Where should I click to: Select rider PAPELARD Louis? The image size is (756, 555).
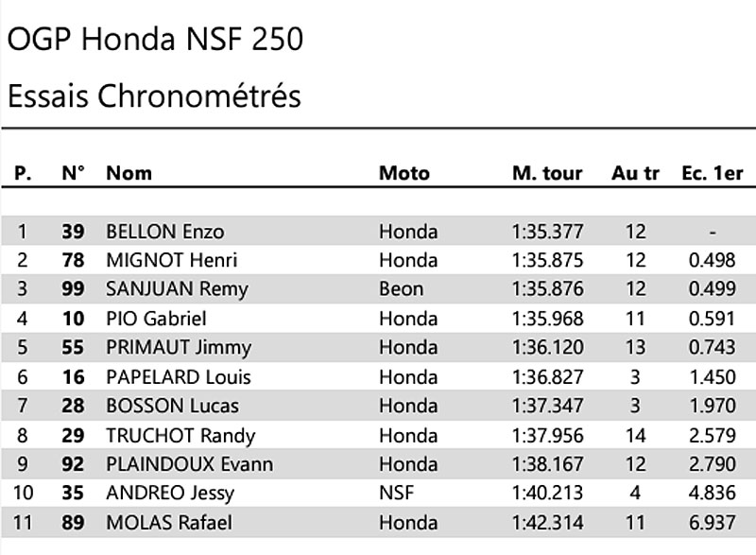click(x=179, y=377)
